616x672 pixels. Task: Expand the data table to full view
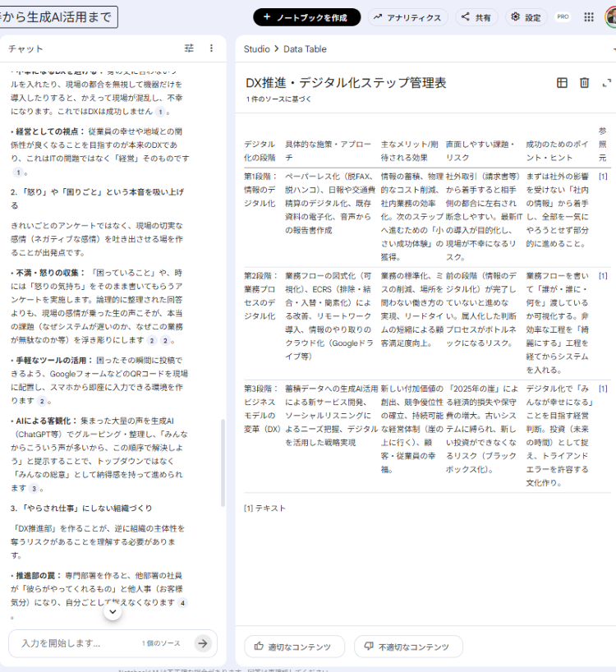607,83
